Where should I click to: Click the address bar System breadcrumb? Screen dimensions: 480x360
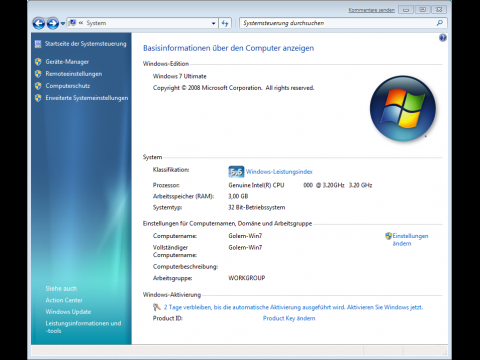pos(96,23)
